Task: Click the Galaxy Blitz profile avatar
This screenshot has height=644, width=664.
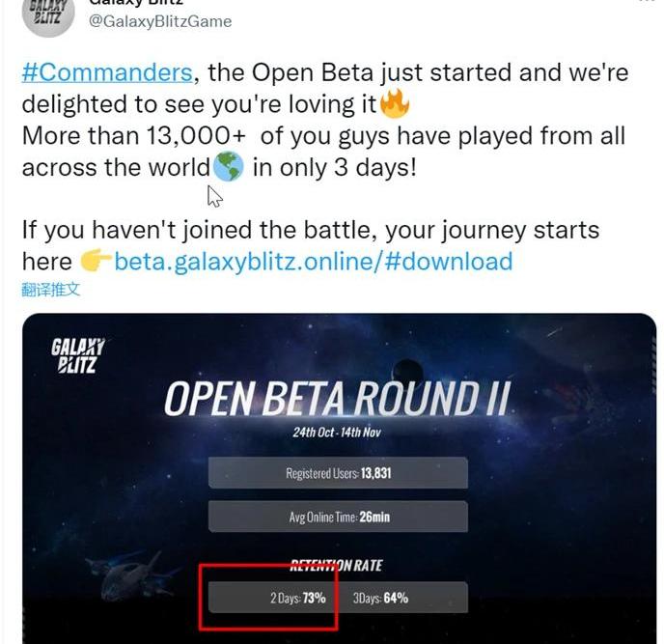Action: click(x=47, y=15)
